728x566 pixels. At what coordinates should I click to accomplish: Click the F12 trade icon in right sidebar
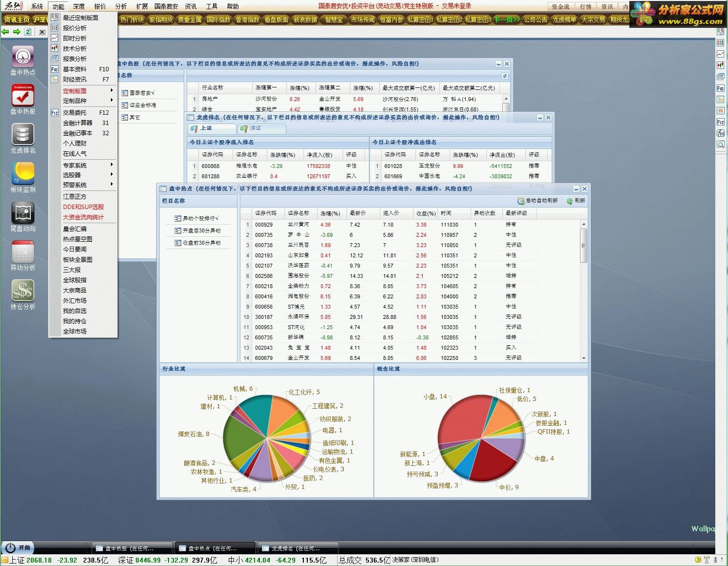pyautogui.click(x=721, y=122)
